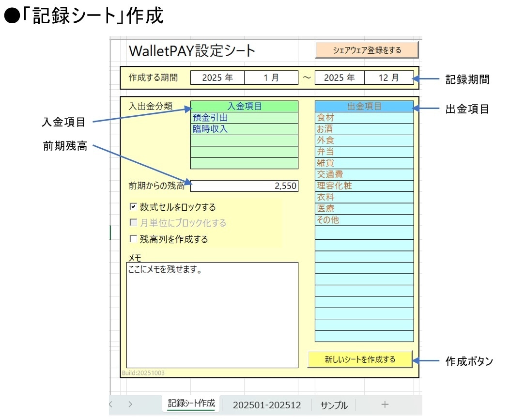The image size is (510, 420).
Task: Select the 医療 expense item cell
Action: click(x=364, y=208)
